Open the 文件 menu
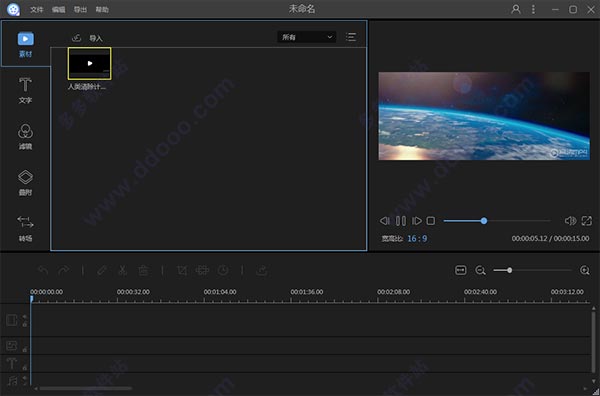Screen dimensions: 600x396 coord(37,10)
